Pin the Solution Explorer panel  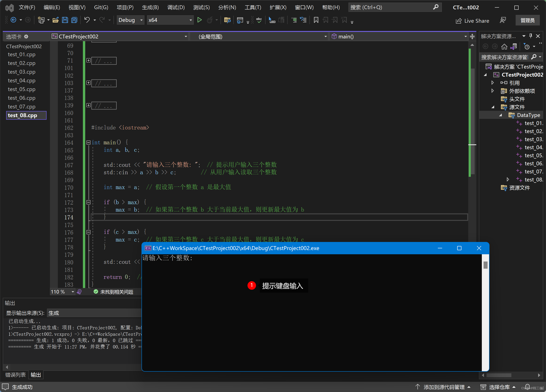[x=530, y=36]
